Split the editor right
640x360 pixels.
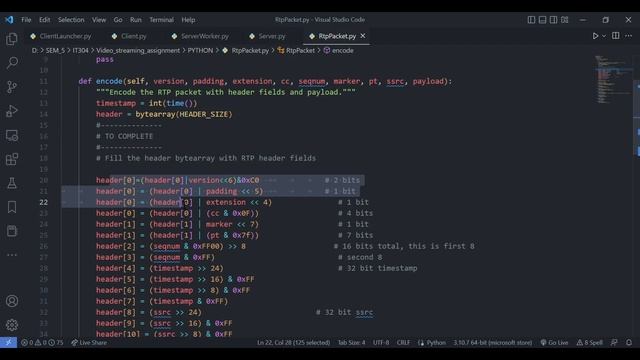coord(616,36)
